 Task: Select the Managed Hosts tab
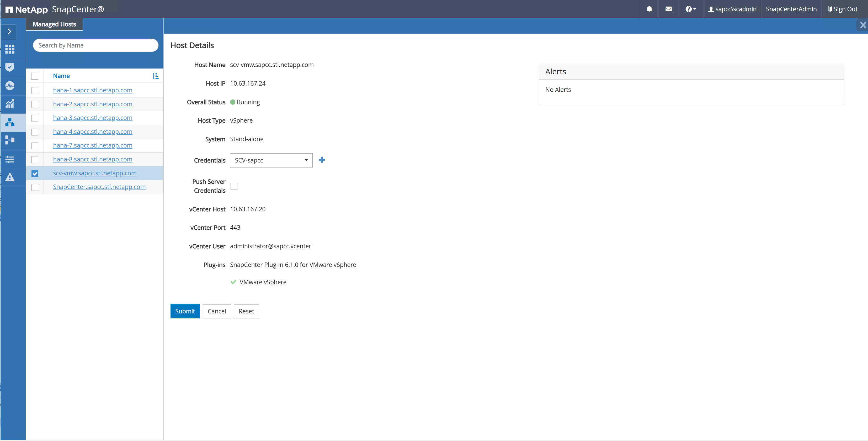point(54,24)
